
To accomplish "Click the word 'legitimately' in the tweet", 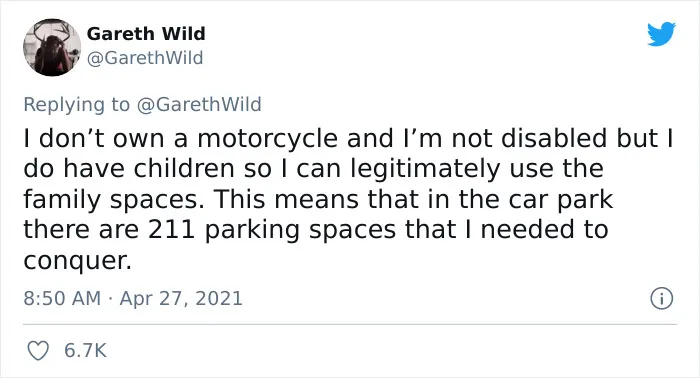I will (x=425, y=170).
